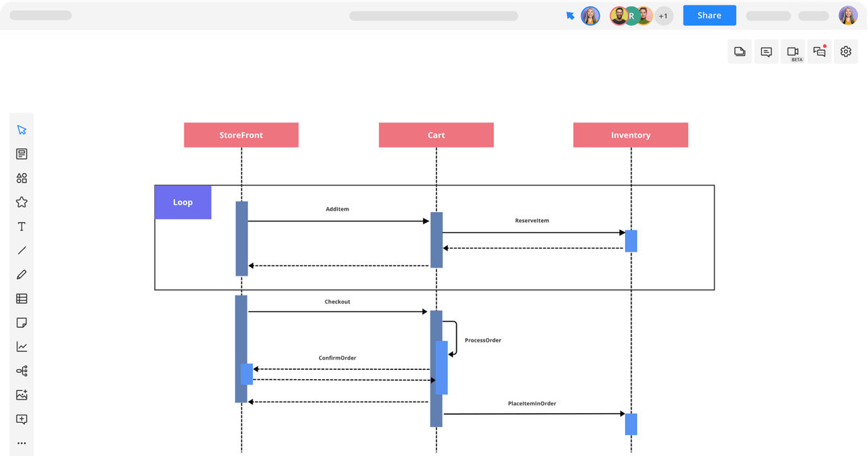
Task: Click the Share button
Action: [x=709, y=15]
